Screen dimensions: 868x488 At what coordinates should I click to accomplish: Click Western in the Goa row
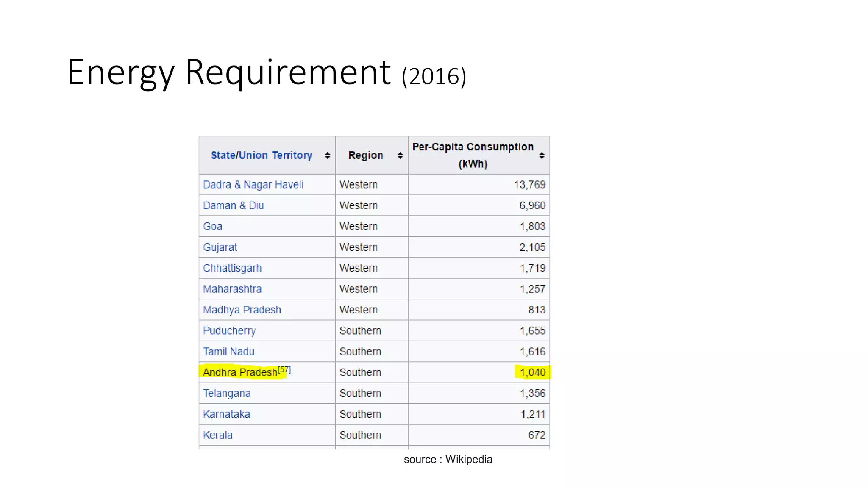pyautogui.click(x=359, y=226)
